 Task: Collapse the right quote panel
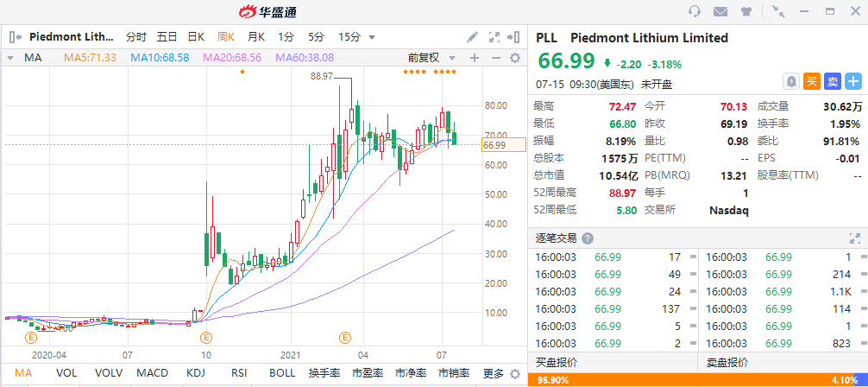(515, 37)
